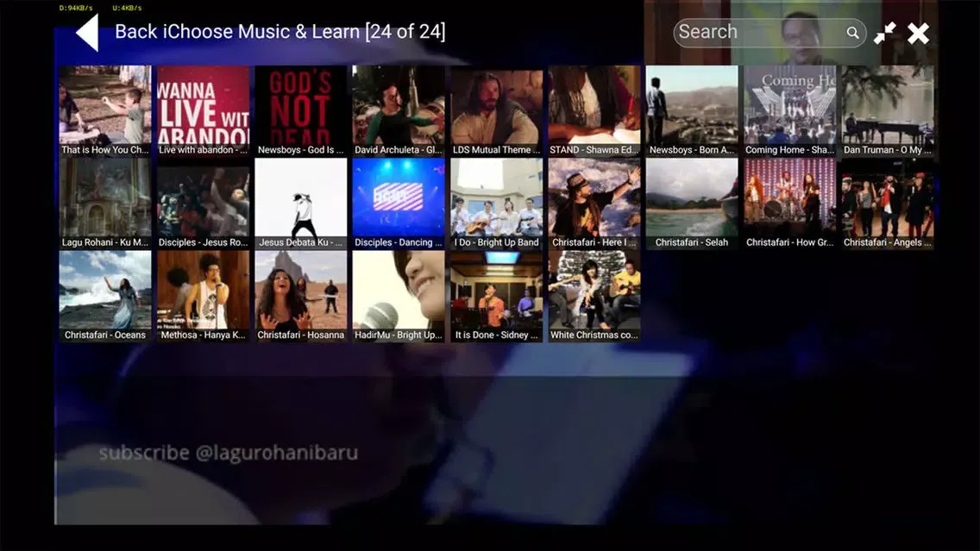Viewport: 980px width, 551px height.
Task: Open 'It is Done - Sidney...' thumbnail
Action: click(496, 296)
